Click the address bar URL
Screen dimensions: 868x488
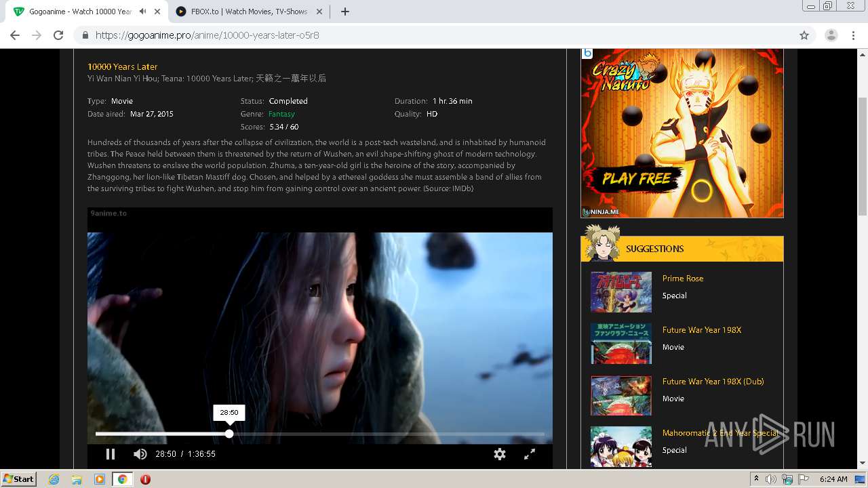207,35
